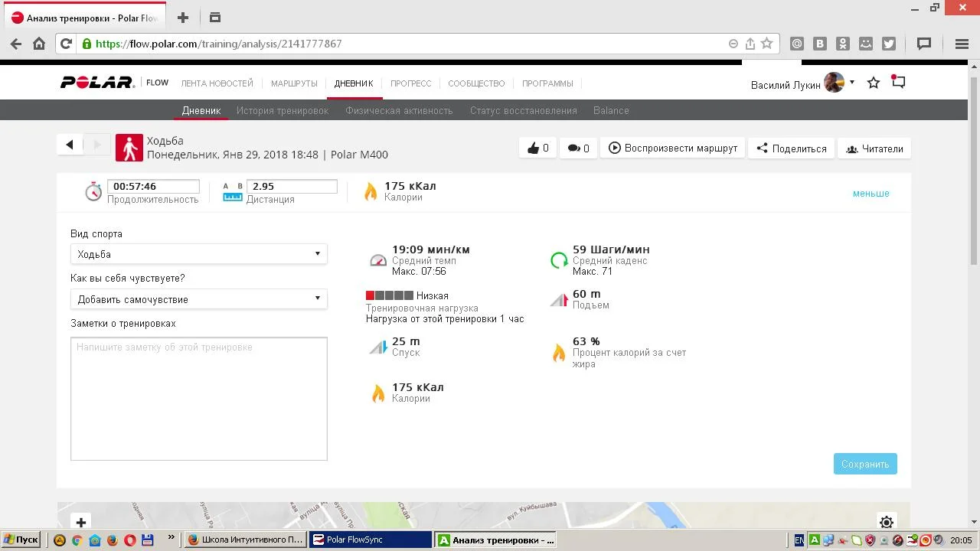The image size is (980, 551).
Task: Click the training notes text area
Action: pos(198,399)
